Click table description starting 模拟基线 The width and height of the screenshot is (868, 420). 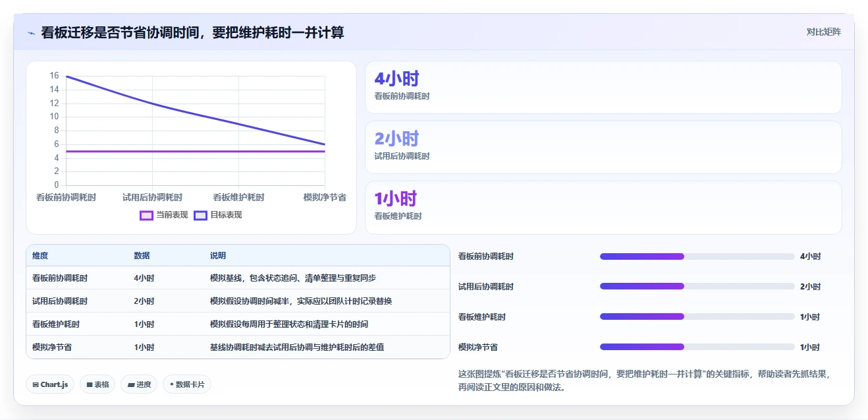(293, 278)
